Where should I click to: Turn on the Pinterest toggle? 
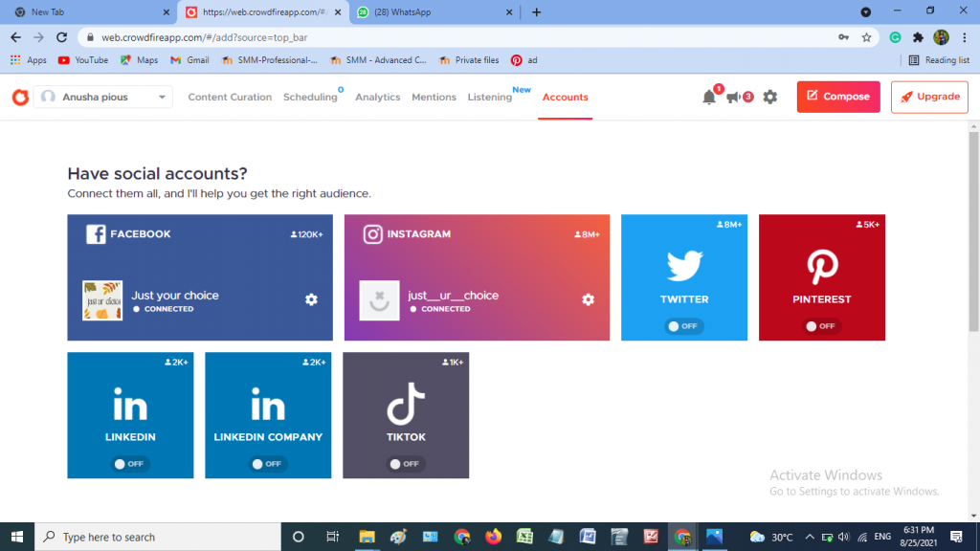coord(821,326)
